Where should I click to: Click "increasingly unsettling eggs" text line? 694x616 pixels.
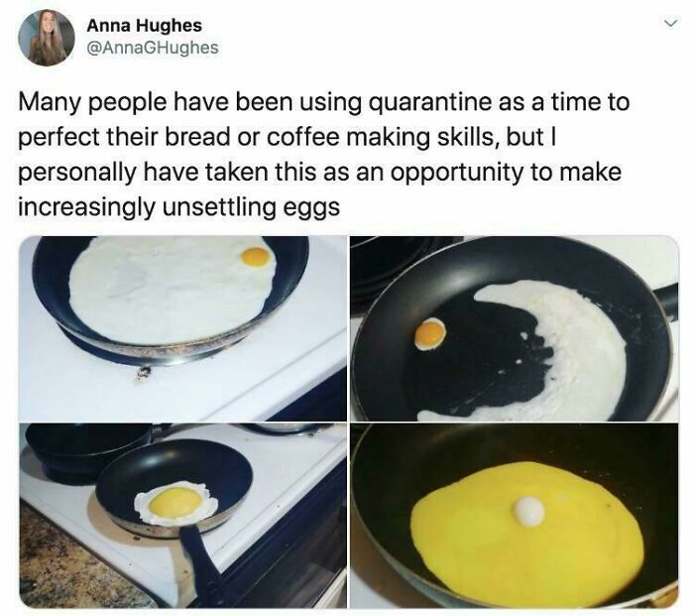coord(179,206)
